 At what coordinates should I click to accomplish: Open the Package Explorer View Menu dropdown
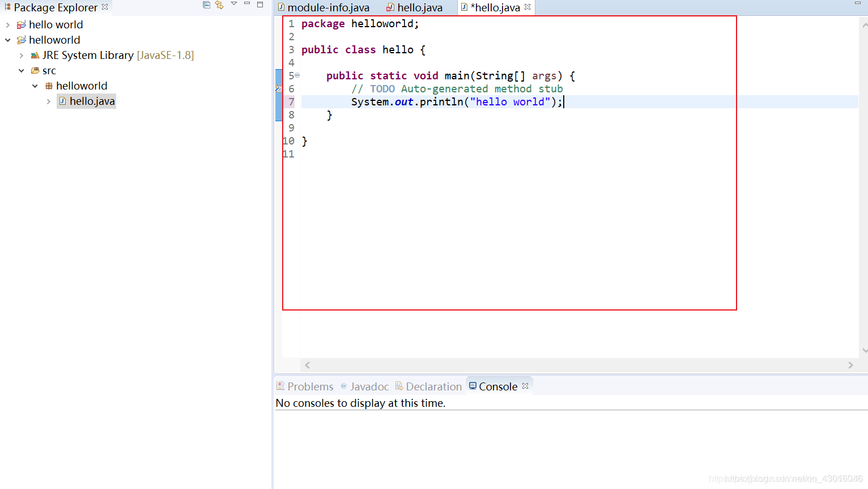234,4
